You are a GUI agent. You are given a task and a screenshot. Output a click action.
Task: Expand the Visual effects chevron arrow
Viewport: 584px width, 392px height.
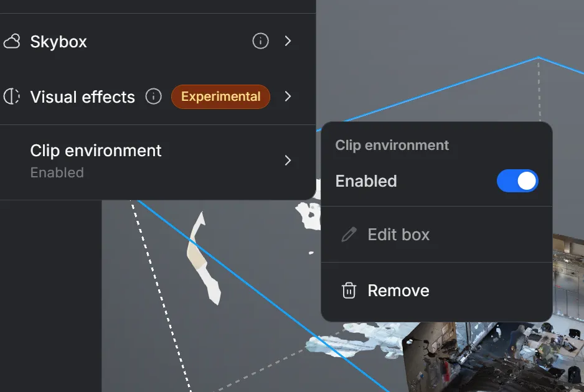click(288, 96)
